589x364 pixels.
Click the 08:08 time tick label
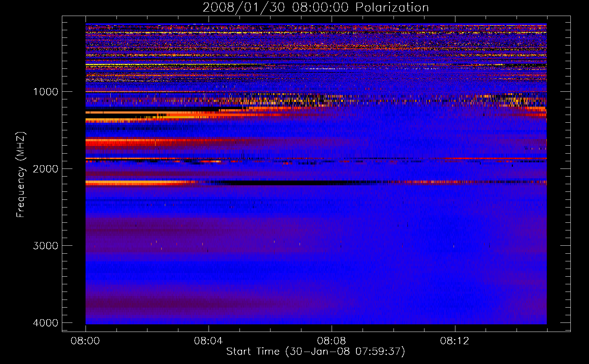332,341
